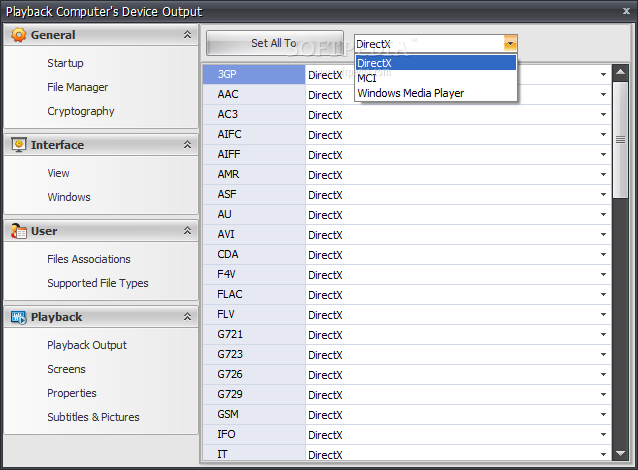Select the G723 format cell
Viewport: 638px width, 470px height.
(x=254, y=354)
